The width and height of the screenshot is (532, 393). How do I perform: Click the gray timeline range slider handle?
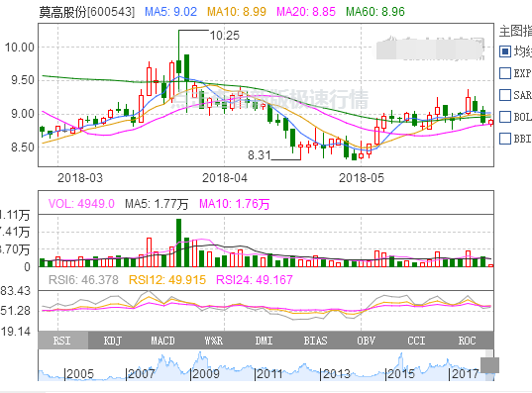click(x=489, y=365)
